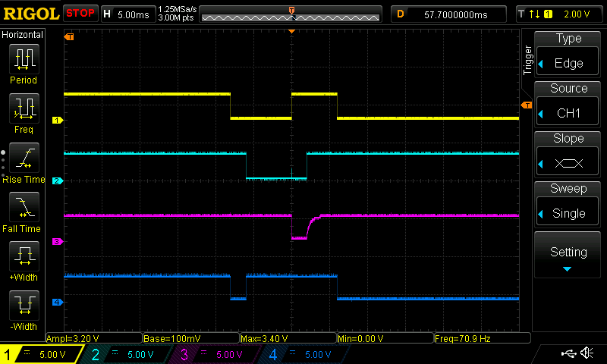Image resolution: width=607 pixels, height=364 pixels.
Task: Select channel 4 scale label 5.00 V
Action: 318,355
